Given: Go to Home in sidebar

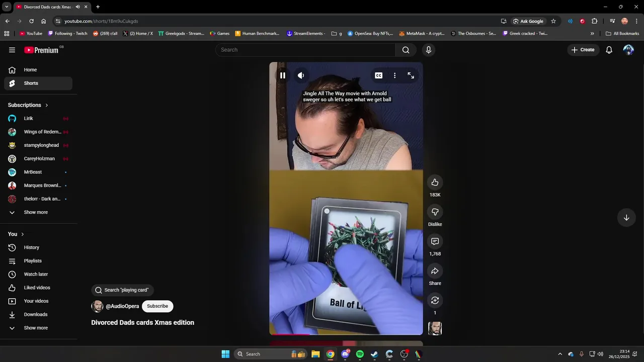Looking at the screenshot, I should click(x=38, y=70).
